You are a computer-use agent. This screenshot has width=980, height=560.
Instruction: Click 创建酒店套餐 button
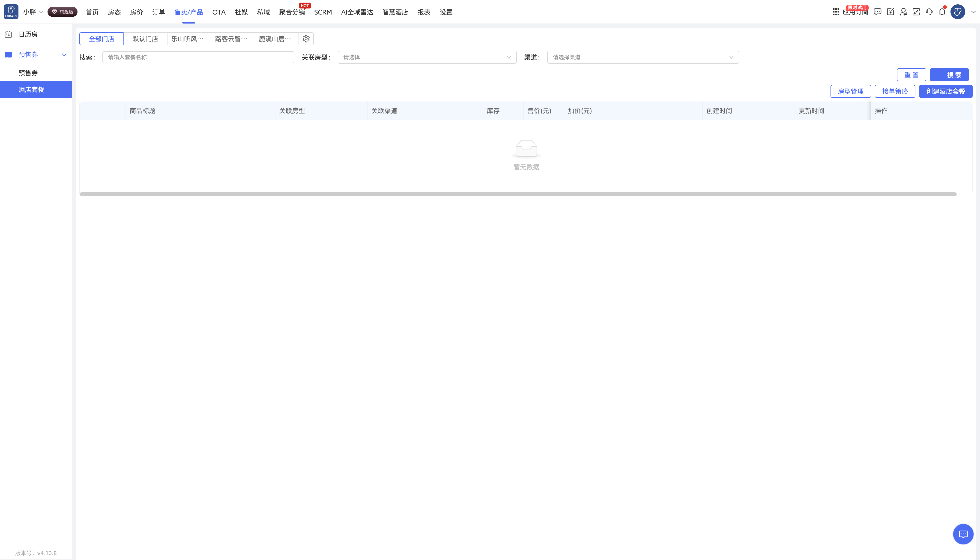click(946, 92)
